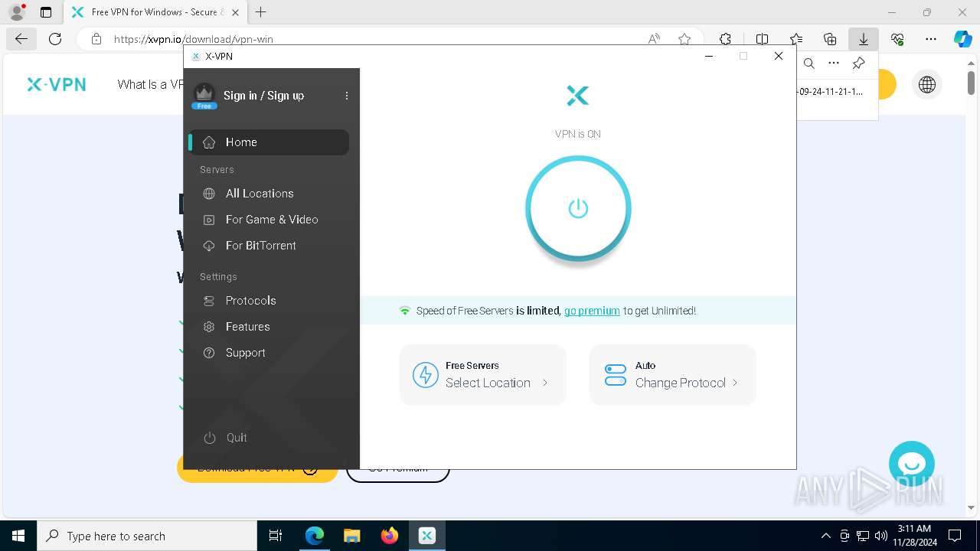
Task: Add page to favorites star icon
Action: coord(684,39)
